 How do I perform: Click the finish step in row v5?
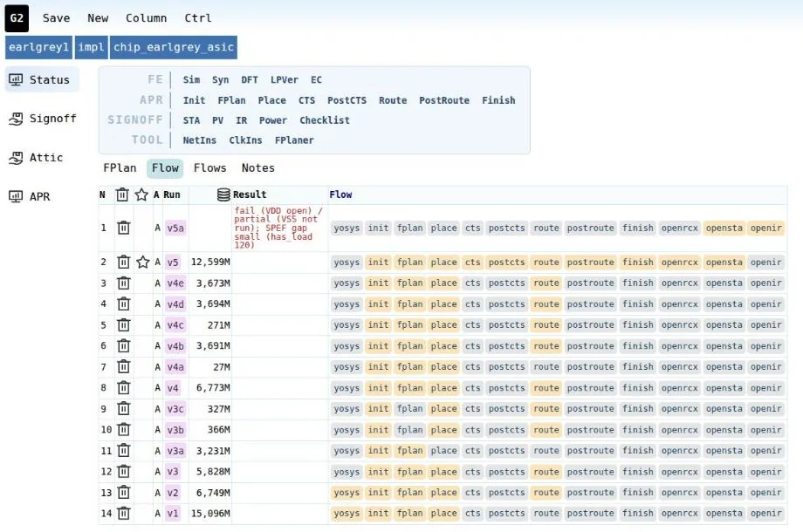(x=637, y=262)
